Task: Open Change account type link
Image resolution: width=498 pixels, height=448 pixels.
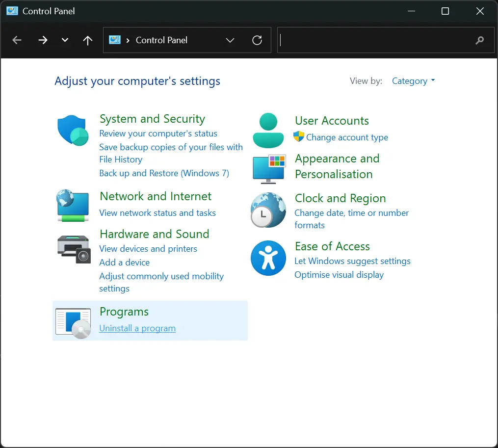Action: coord(347,137)
